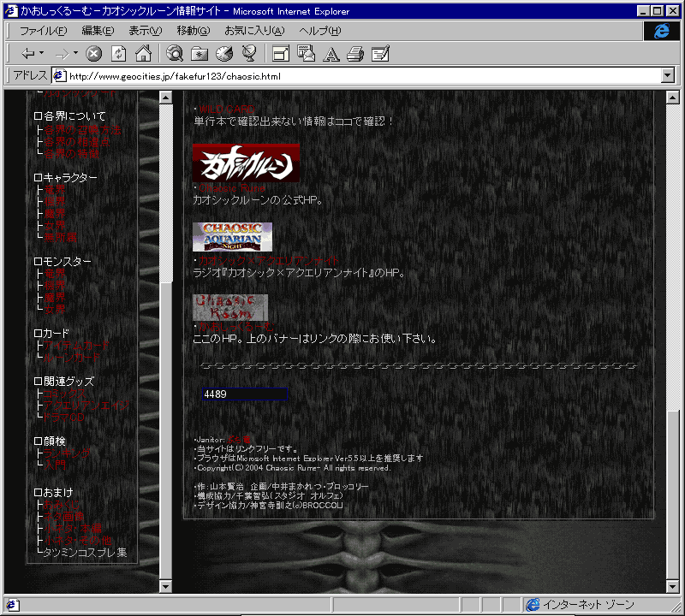685x616 pixels.
Task: Open the 編集(E) menu
Action: [x=98, y=31]
